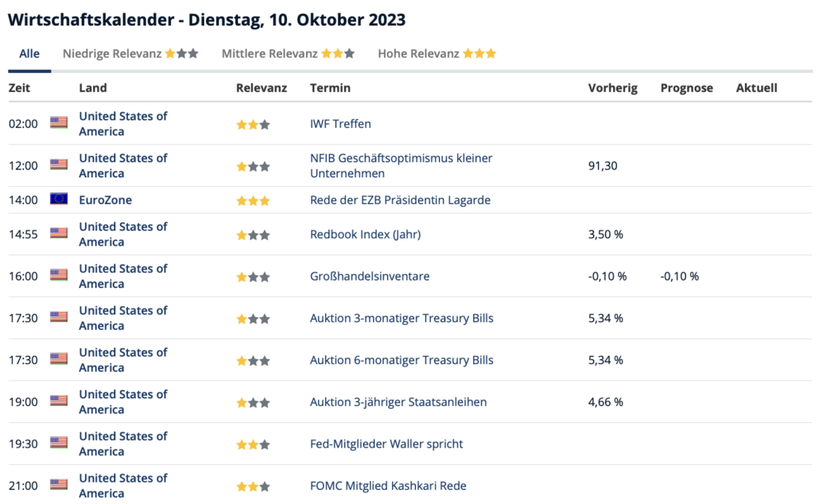Open FOMC Mitglied Kashkari Rede
This screenshot has height=504, width=819.
388,486
